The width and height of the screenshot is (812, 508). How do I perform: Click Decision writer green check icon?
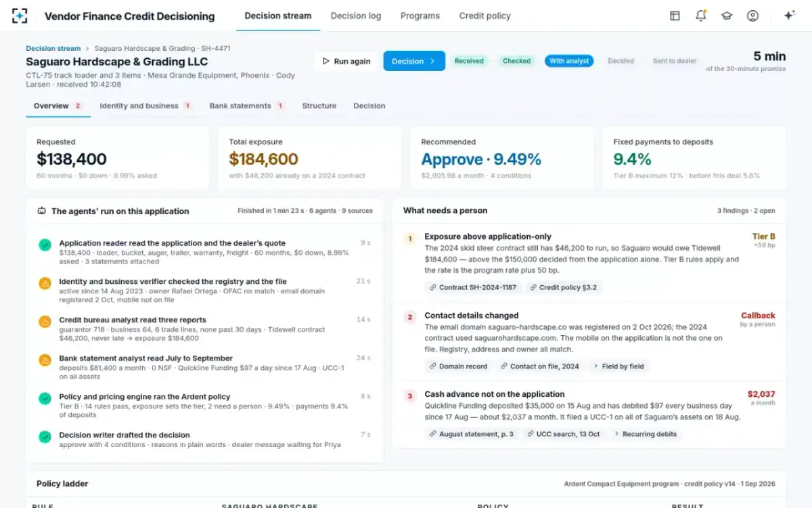[45, 437]
